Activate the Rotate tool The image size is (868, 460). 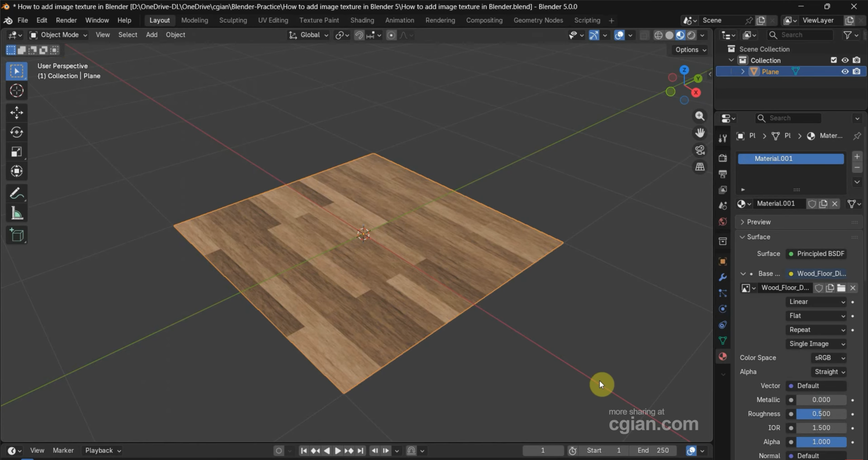pos(17,132)
